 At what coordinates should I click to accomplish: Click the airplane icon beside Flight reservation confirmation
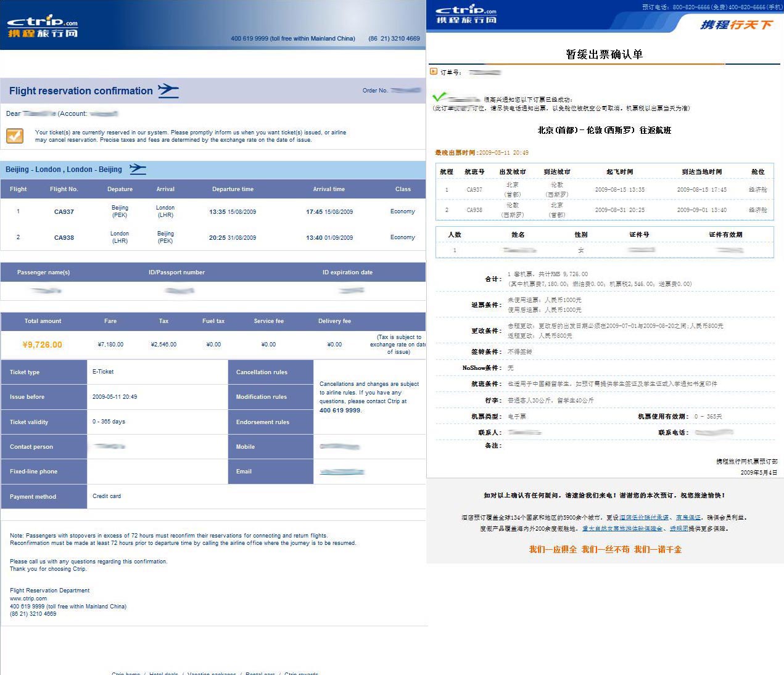[168, 91]
